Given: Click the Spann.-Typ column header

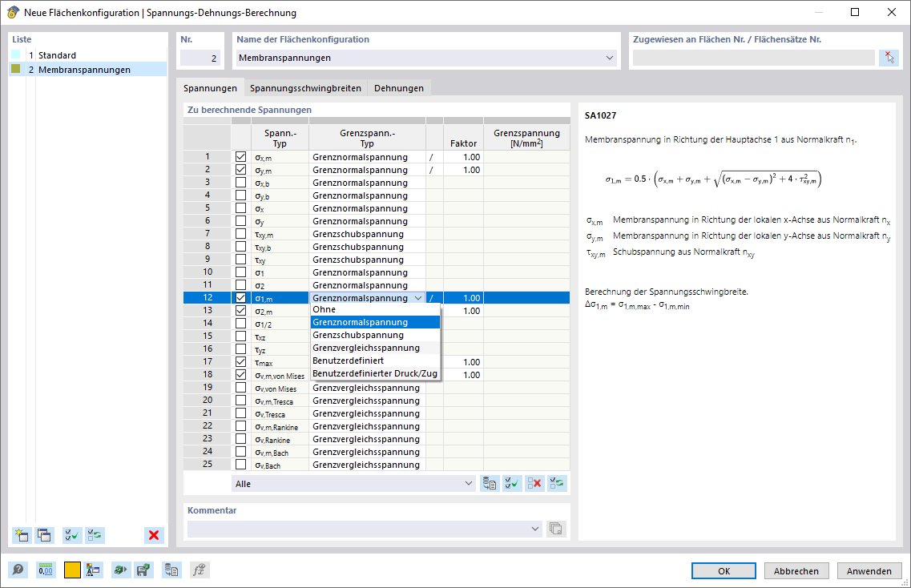Looking at the screenshot, I should click(280, 138).
